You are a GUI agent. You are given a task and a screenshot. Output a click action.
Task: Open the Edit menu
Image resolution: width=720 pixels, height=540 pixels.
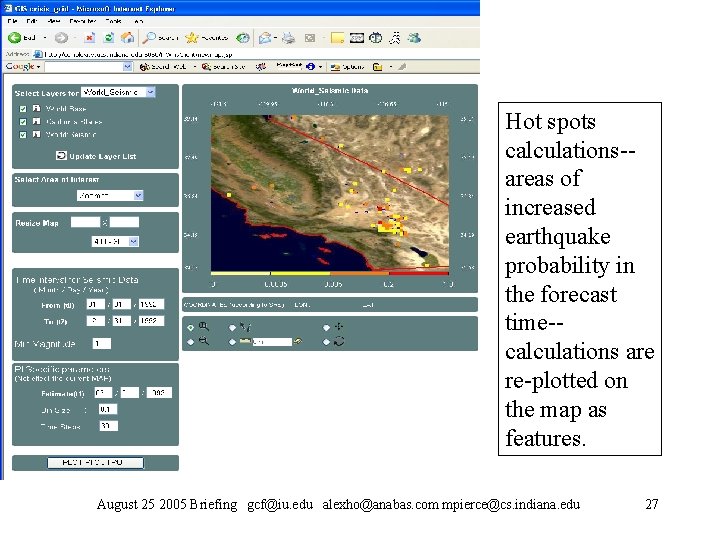(32, 21)
